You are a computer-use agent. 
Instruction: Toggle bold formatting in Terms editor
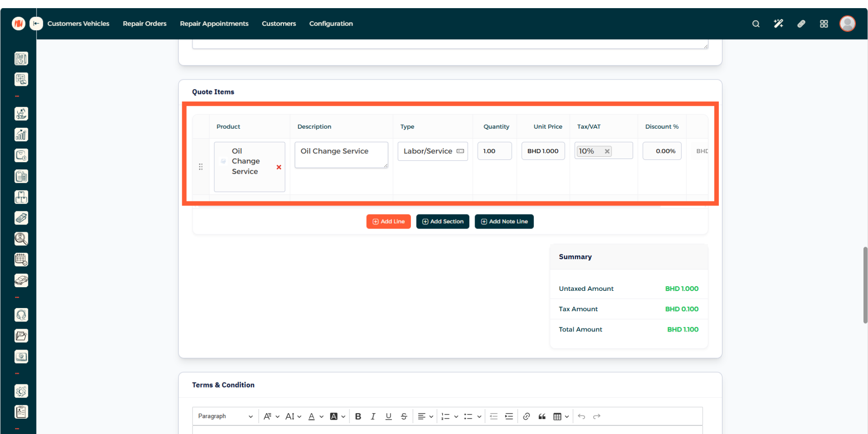358,416
